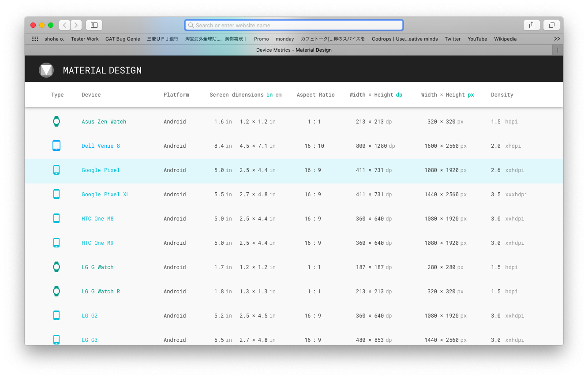The image size is (588, 378).
Task: Toggle the Safari sidebar button
Action: [94, 25]
